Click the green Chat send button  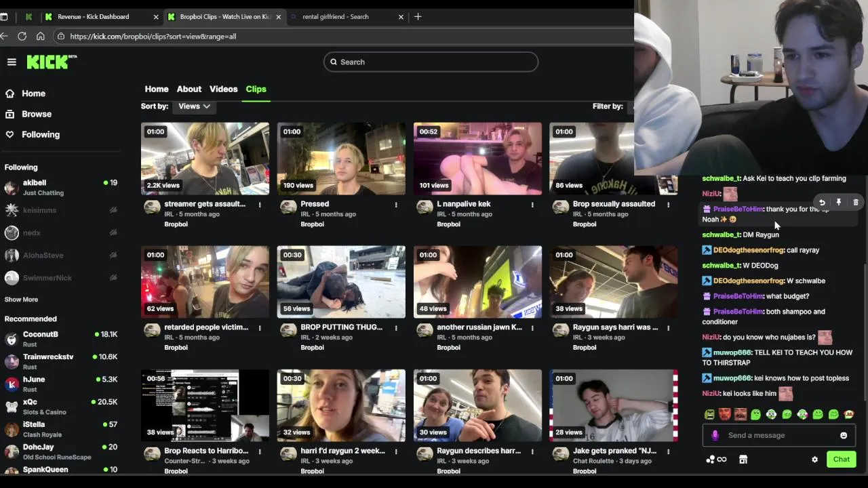click(x=841, y=460)
